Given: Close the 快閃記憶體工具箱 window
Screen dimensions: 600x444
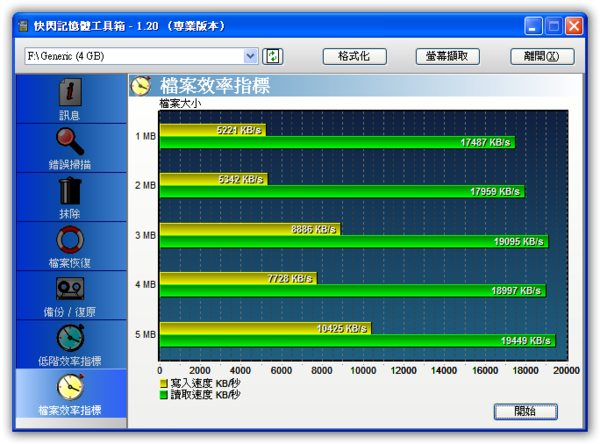Looking at the screenshot, I should (574, 26).
